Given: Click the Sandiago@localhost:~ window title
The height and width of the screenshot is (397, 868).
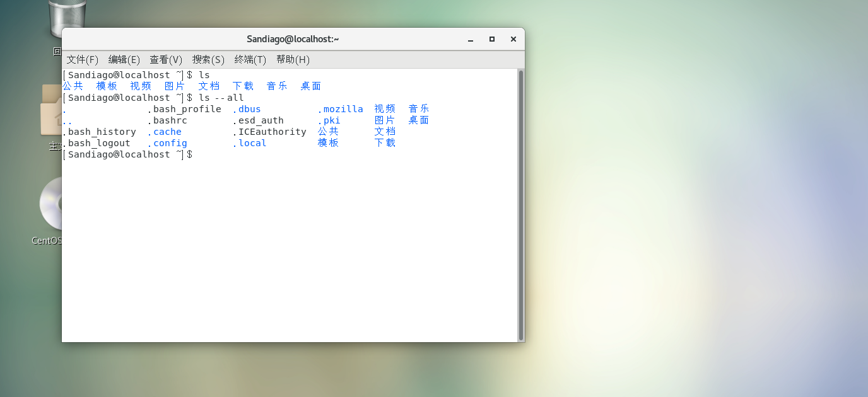Looking at the screenshot, I should click(293, 39).
